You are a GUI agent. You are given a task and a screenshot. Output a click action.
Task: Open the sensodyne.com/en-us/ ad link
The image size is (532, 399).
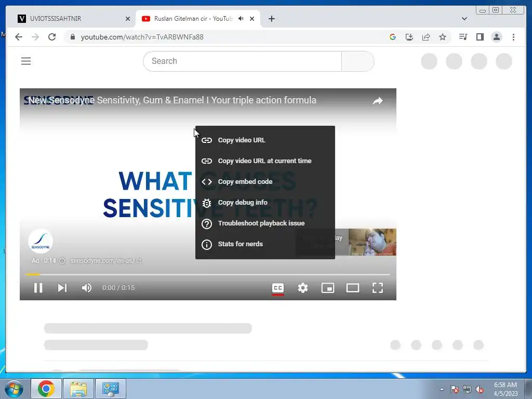coord(105,261)
